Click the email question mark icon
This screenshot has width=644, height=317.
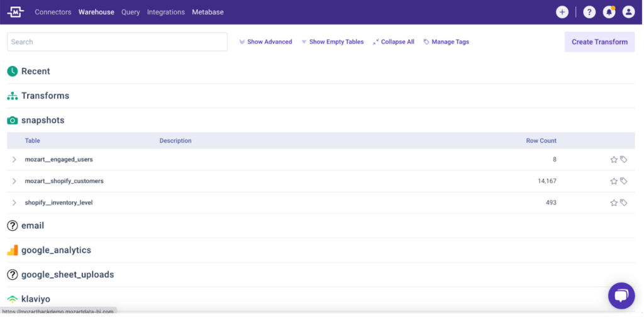click(x=13, y=225)
